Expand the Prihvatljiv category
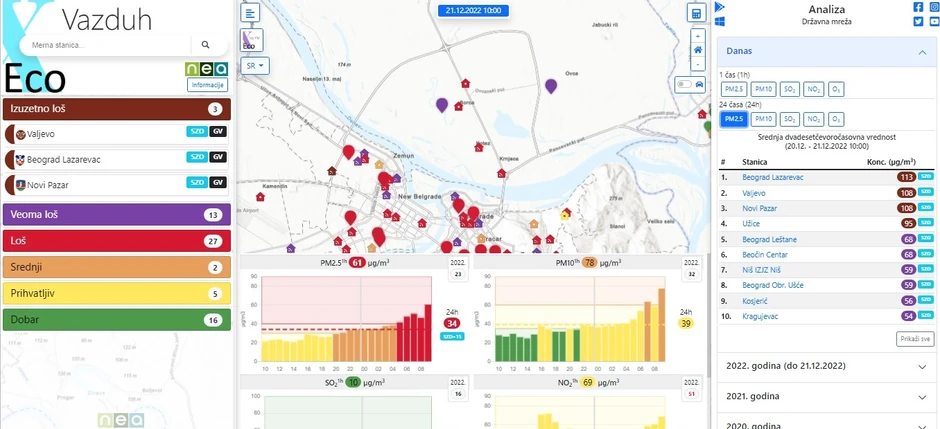 [116, 294]
